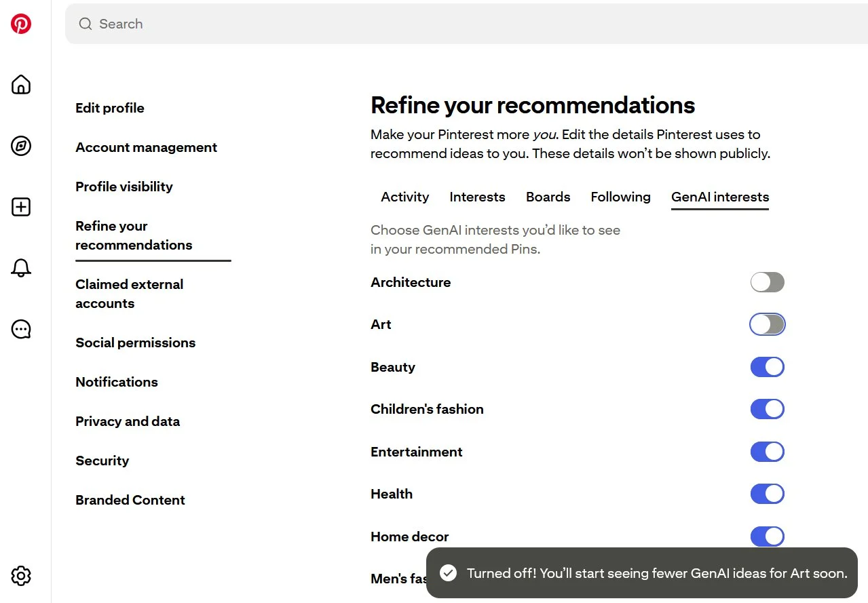Go to Account management
Image resolution: width=868 pixels, height=603 pixels.
[x=146, y=147]
